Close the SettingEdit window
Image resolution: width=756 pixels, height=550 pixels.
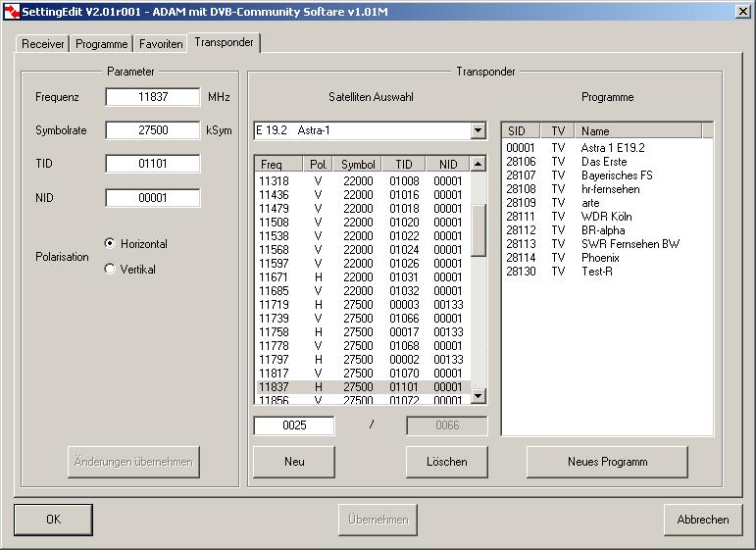click(x=743, y=12)
